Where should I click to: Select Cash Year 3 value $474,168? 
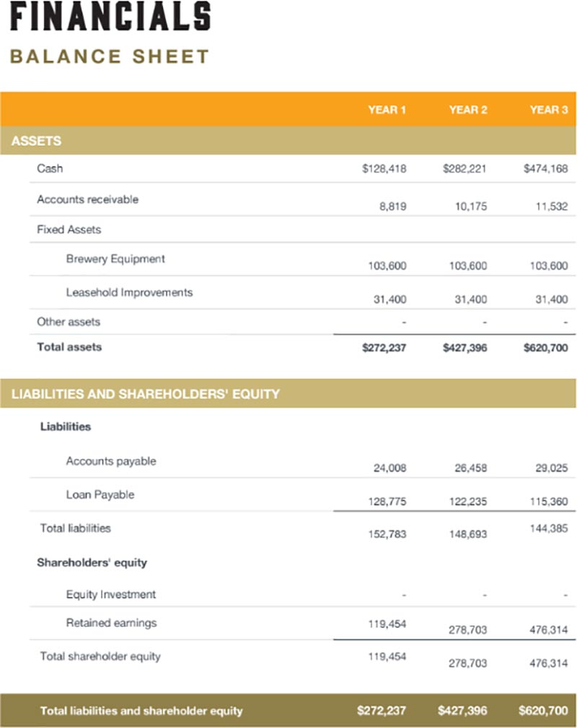pyautogui.click(x=546, y=169)
